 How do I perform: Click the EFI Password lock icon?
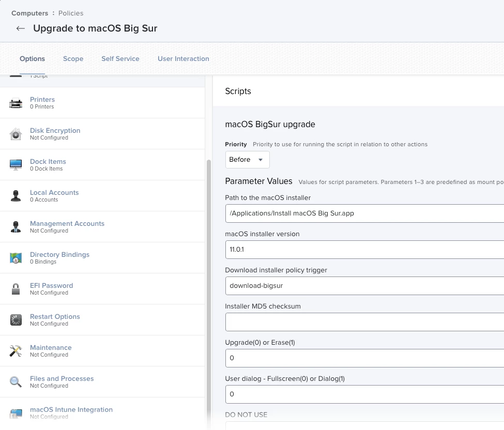coord(16,289)
